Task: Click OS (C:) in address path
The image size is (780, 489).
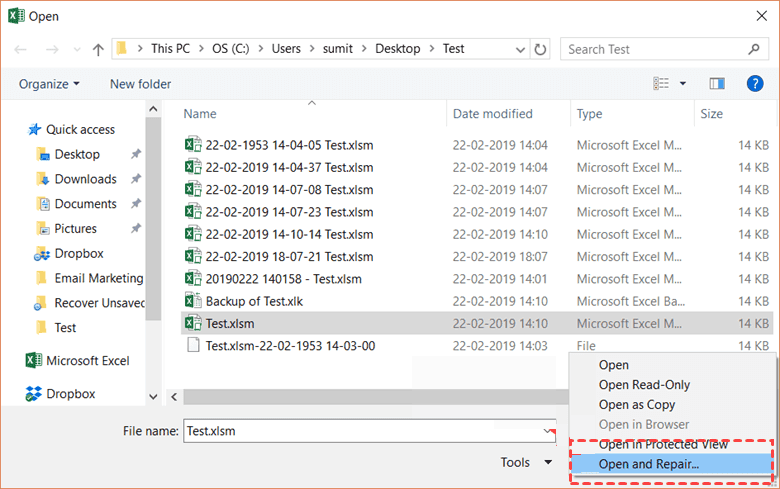Action: 230,49
